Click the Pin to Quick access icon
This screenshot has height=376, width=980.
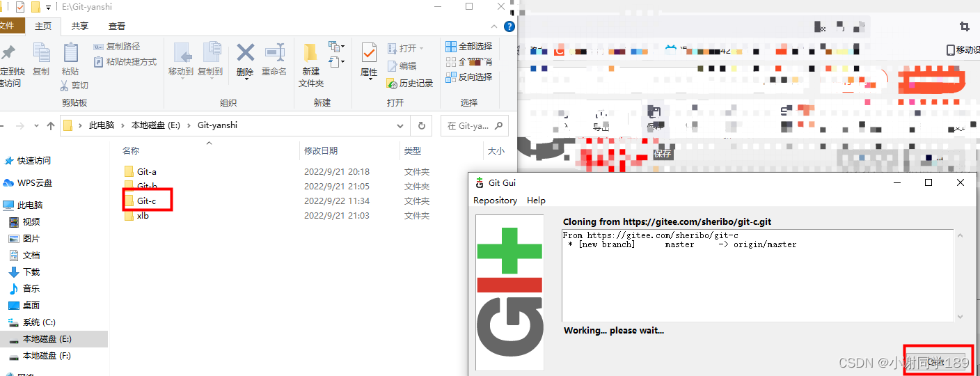[x=8, y=53]
